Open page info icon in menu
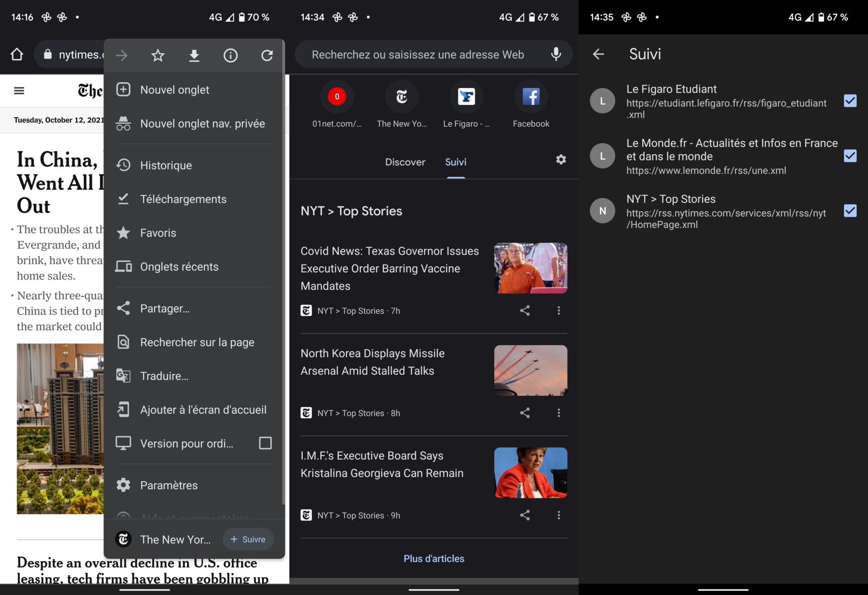Screen dimensions: 868x595 point(231,56)
